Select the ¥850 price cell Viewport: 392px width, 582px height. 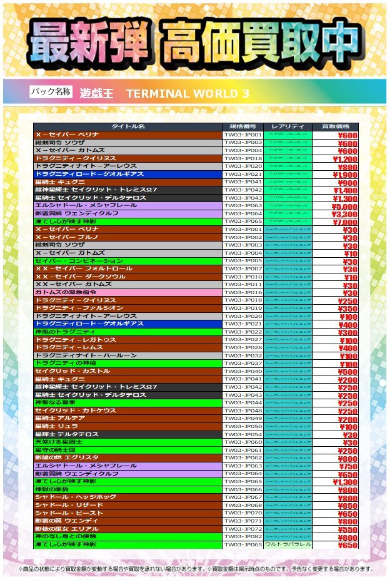(x=336, y=506)
